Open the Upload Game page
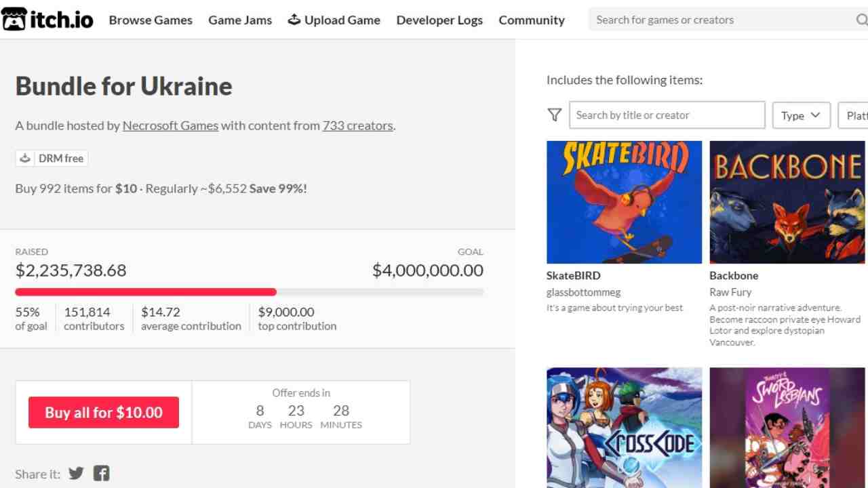868x488 pixels. tap(334, 20)
